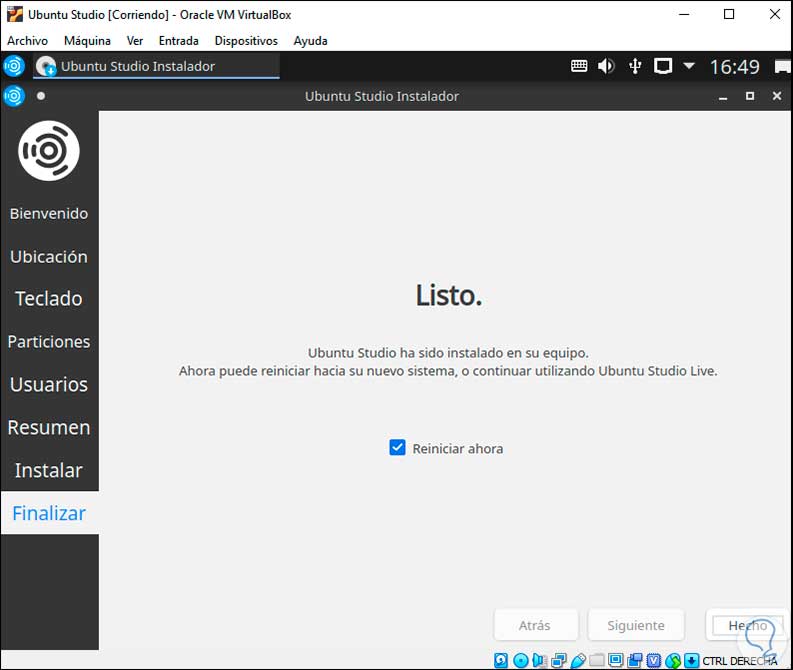Click the Ubuntu Studio Instalador taskbar entry
The height and width of the screenshot is (670, 793).
click(x=156, y=66)
